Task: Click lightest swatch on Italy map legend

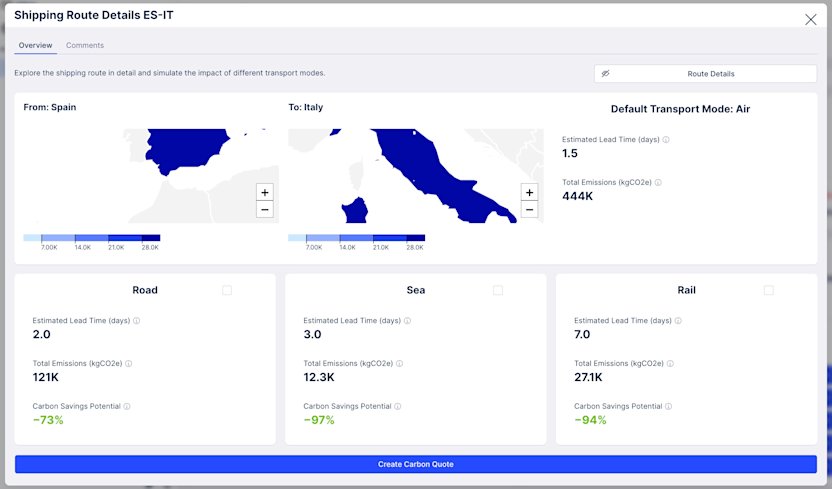Action: click(297, 238)
